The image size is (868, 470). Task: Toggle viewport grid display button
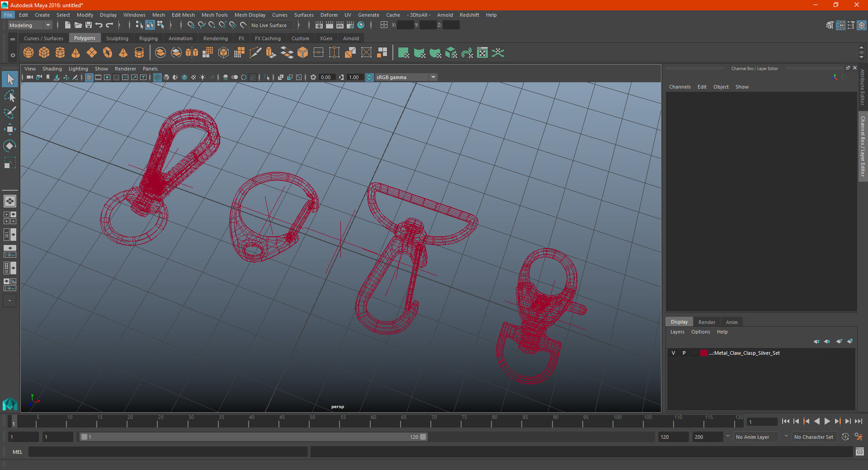point(89,77)
